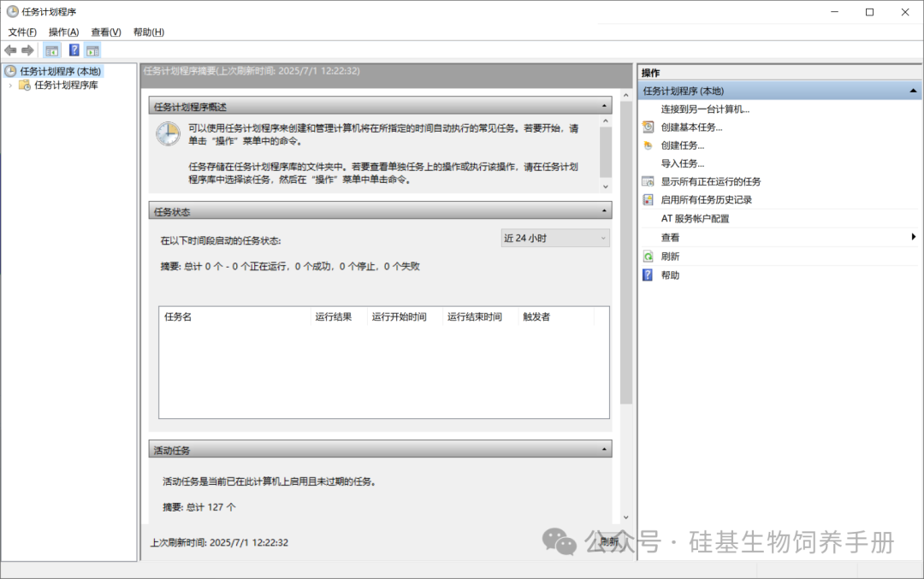The width and height of the screenshot is (924, 579).
Task: Open the 操作(A) menu
Action: coord(63,32)
